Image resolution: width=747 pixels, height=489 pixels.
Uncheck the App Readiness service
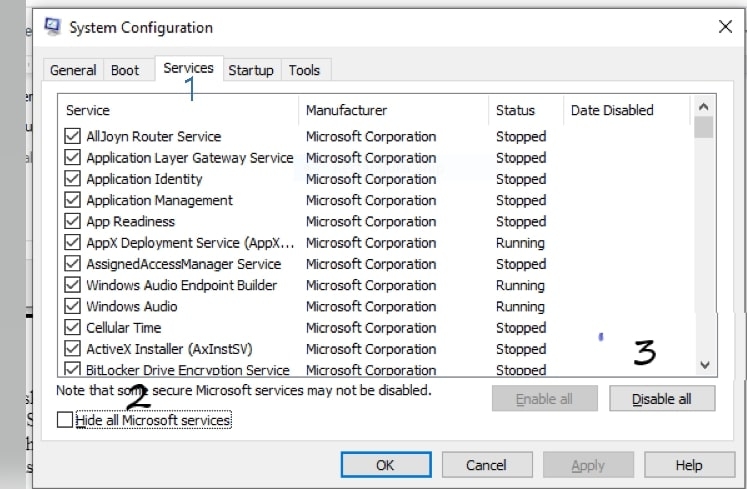point(72,221)
